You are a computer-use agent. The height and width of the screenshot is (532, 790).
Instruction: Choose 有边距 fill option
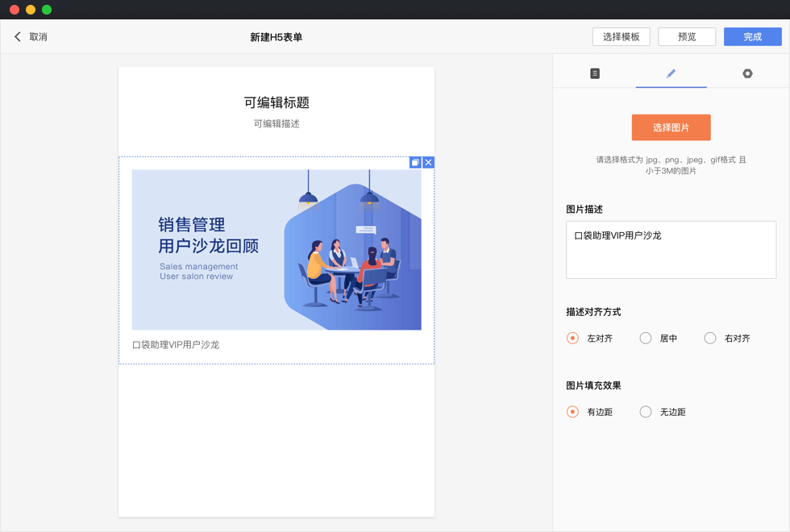[x=572, y=412]
